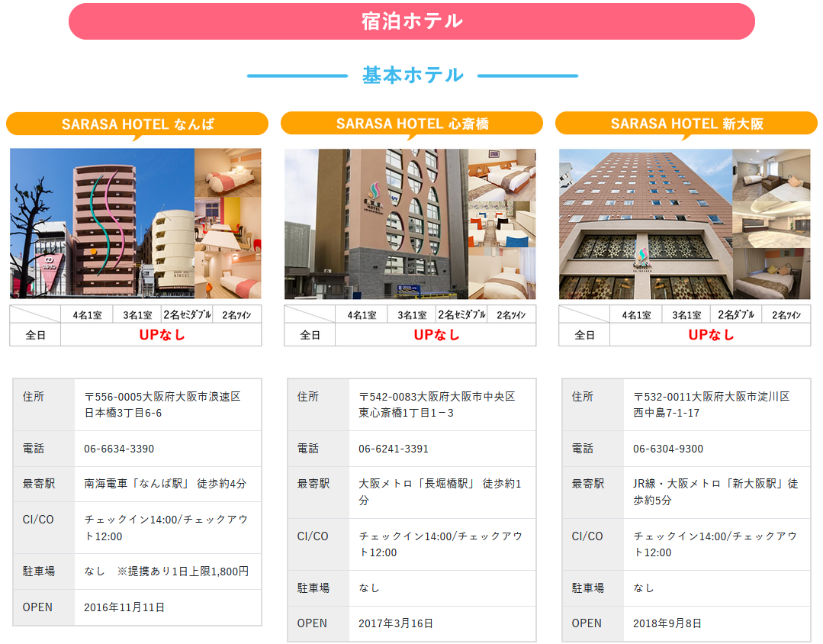Select the SARASA HOTEL なんば orange label
823x644 pixels.
[137, 124]
